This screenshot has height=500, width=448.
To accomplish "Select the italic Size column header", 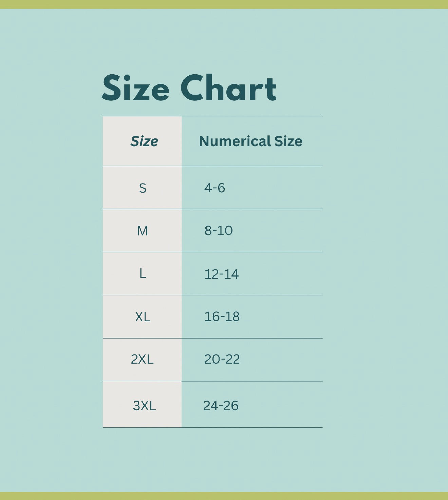I will pyautogui.click(x=144, y=141).
